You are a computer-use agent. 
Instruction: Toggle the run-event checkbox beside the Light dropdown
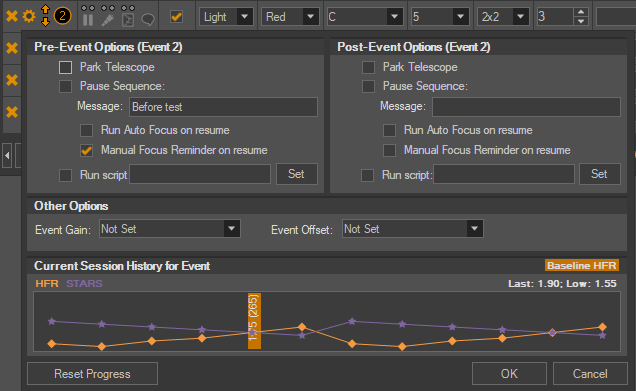pyautogui.click(x=176, y=17)
